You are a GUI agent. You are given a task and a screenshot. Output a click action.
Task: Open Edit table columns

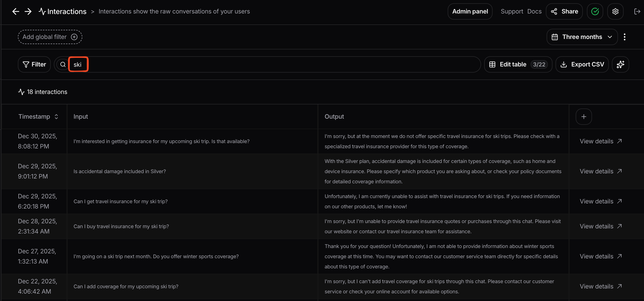(x=518, y=64)
